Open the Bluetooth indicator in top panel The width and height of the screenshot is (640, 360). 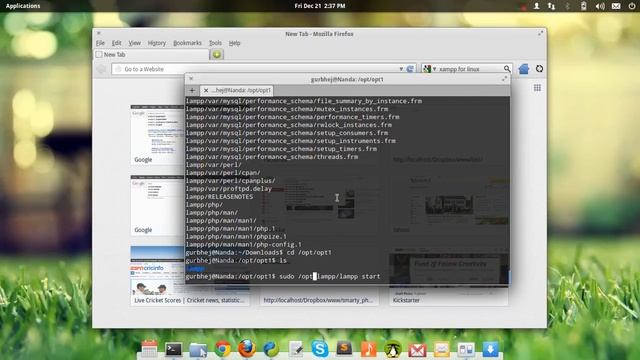click(567, 6)
